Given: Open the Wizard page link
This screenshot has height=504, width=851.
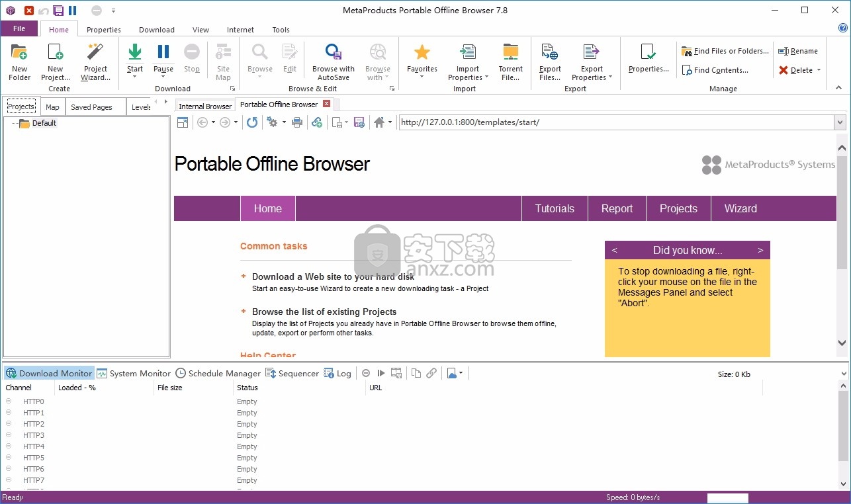Looking at the screenshot, I should click(x=740, y=208).
